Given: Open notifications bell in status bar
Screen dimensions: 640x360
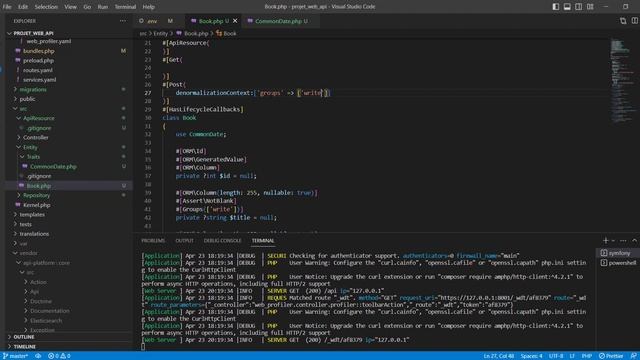Looking at the screenshot, I should click(633, 356).
